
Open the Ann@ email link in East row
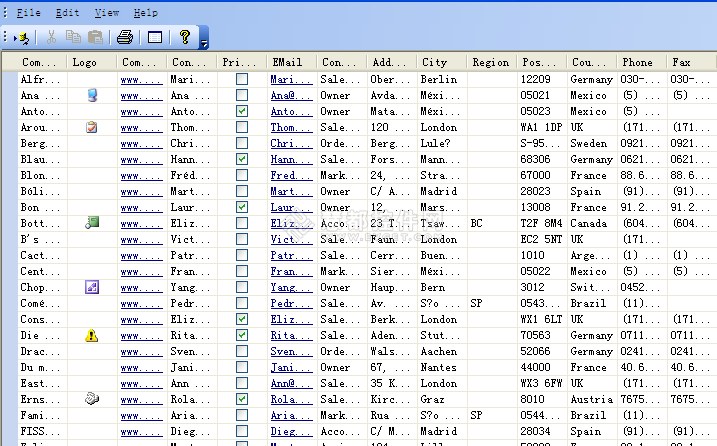pyautogui.click(x=291, y=384)
